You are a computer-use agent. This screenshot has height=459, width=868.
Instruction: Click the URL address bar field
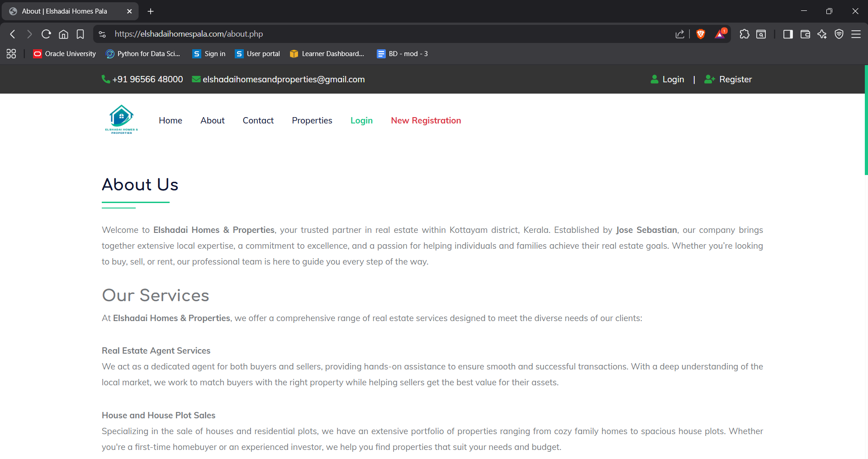(x=362, y=34)
